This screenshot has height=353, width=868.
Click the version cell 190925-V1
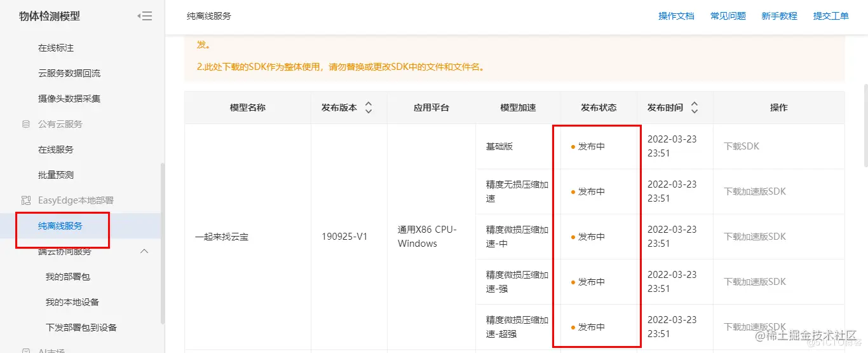(344, 237)
